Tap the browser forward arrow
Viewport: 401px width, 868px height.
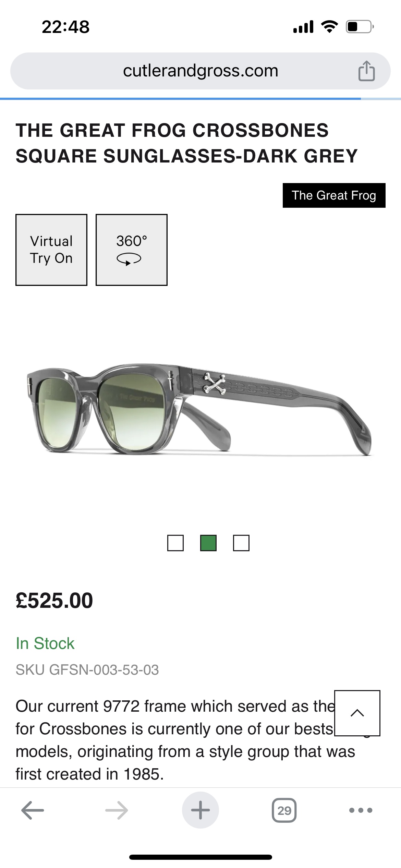pos(117,810)
